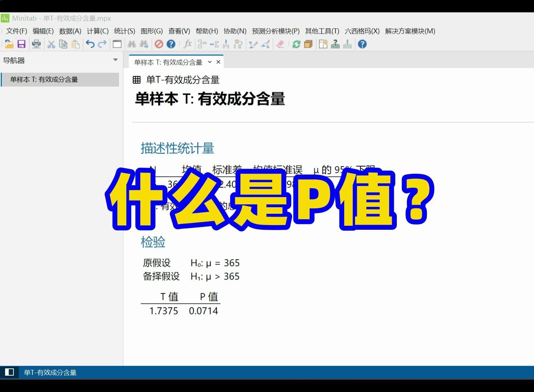Print the session output
Viewport: 534px width, 392px height.
click(x=36, y=44)
